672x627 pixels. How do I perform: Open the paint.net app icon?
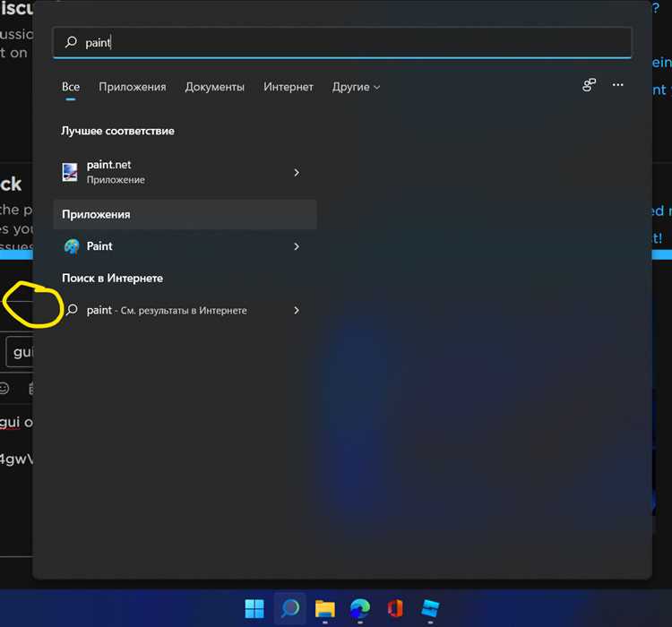pyautogui.click(x=70, y=172)
